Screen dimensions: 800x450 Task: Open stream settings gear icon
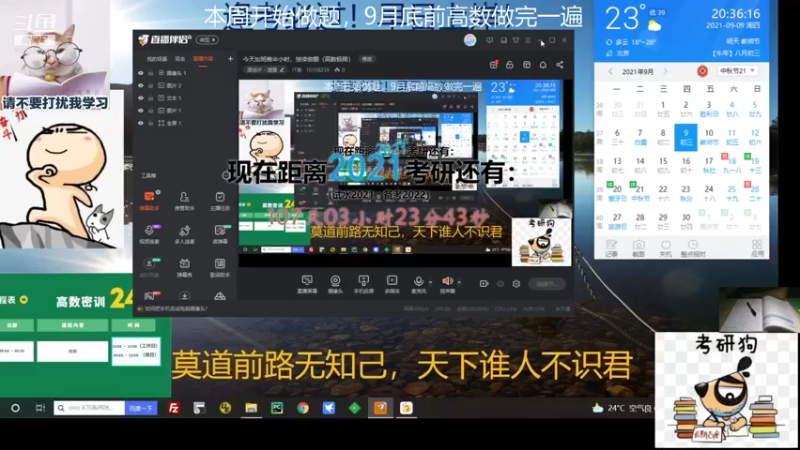point(516,284)
